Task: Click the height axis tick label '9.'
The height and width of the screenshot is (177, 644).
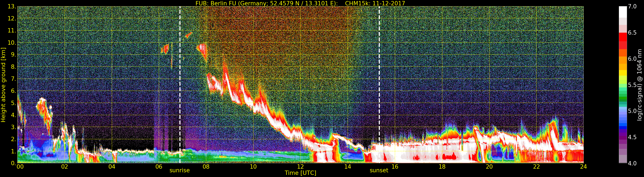Action: pos(14,55)
